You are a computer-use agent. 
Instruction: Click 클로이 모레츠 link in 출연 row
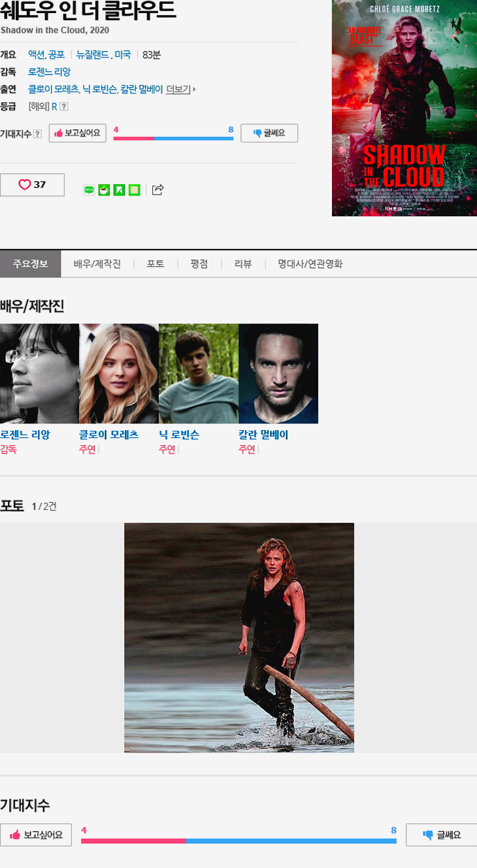[x=53, y=90]
